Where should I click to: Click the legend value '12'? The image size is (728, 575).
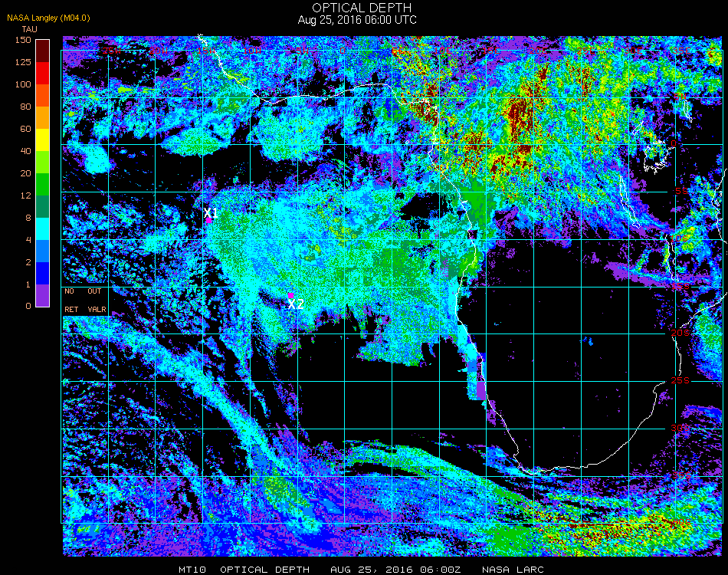(x=25, y=195)
